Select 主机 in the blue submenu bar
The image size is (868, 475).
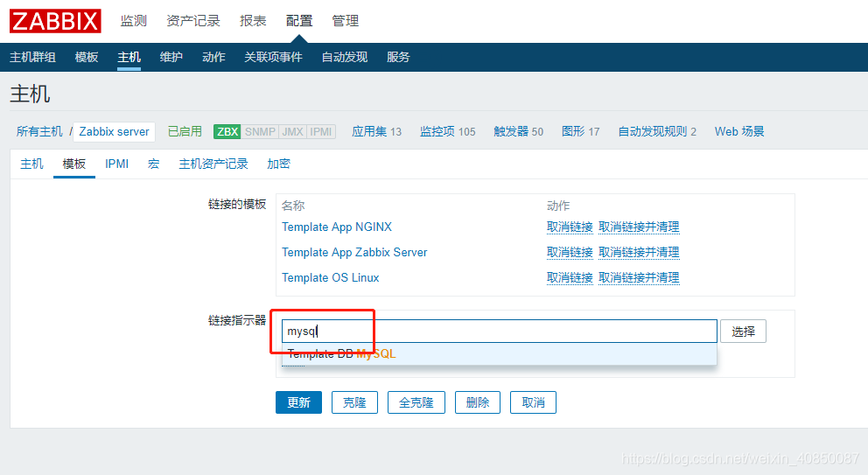click(x=129, y=57)
